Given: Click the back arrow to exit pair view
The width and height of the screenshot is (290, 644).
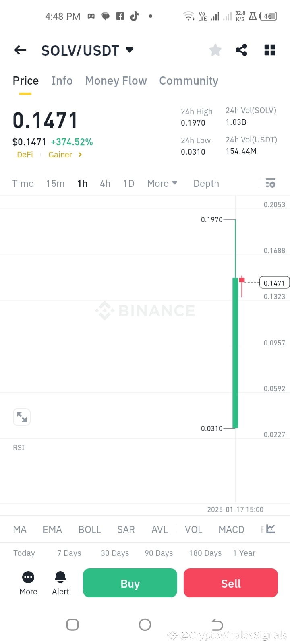Looking at the screenshot, I should pos(20,50).
